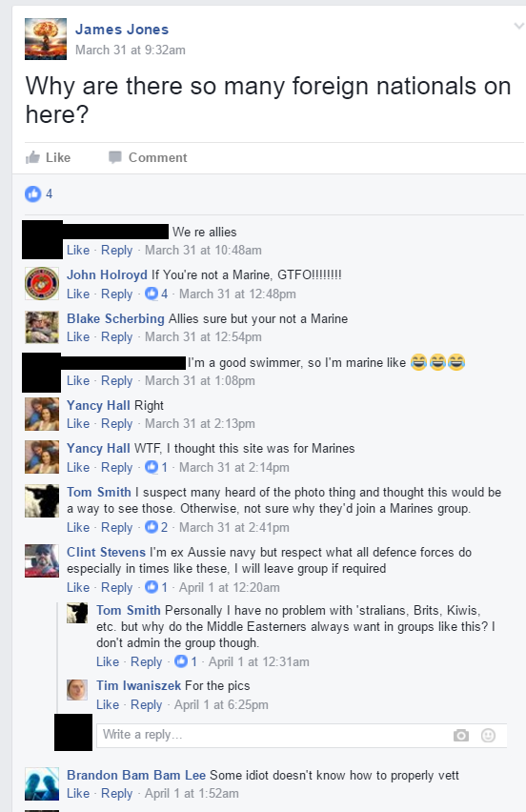Click the post timestamp March 31 at 9:32am
The height and width of the screenshot is (812, 526).
point(131,51)
